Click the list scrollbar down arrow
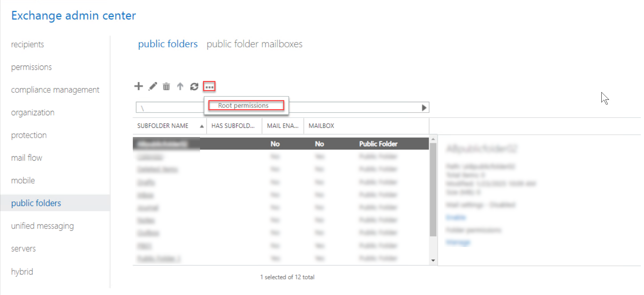Image resolution: width=644 pixels, height=295 pixels. (x=433, y=260)
